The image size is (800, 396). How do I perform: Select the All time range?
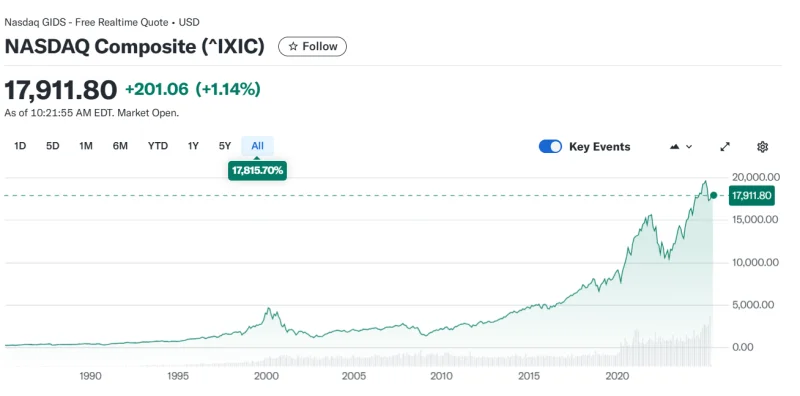[x=258, y=146]
